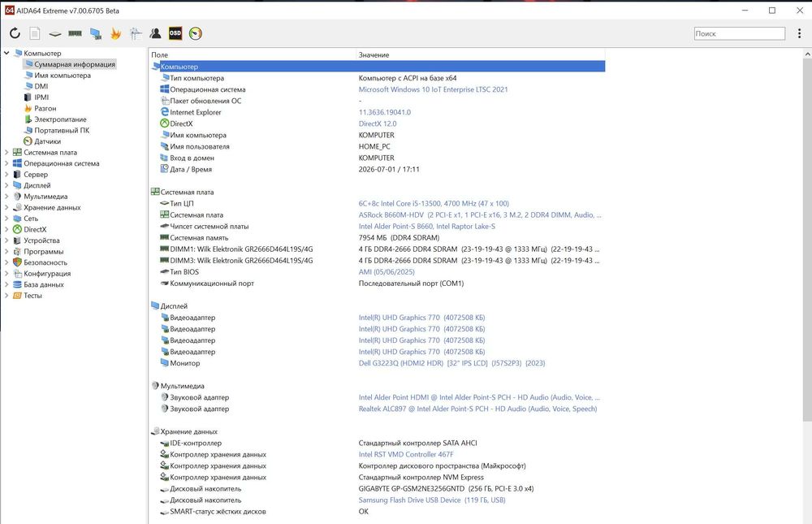Image resolution: width=812 pixels, height=524 pixels.
Task: Open the CPUID panel toolbar icon
Action: point(136,33)
